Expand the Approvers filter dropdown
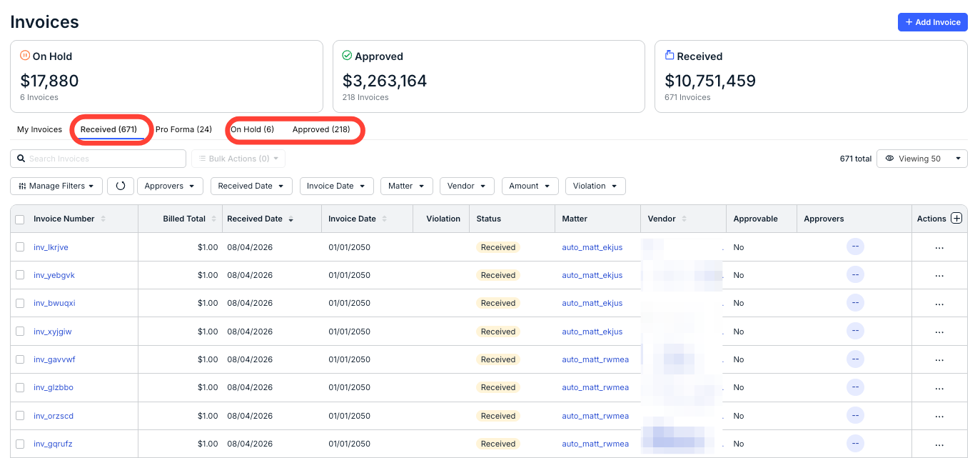This screenshot has height=458, width=980. tap(170, 186)
